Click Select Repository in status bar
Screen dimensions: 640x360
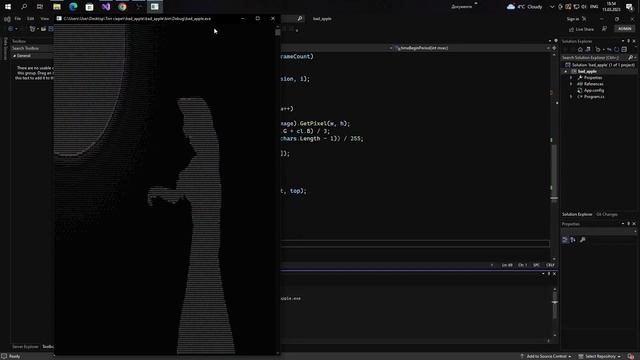pos(600,356)
